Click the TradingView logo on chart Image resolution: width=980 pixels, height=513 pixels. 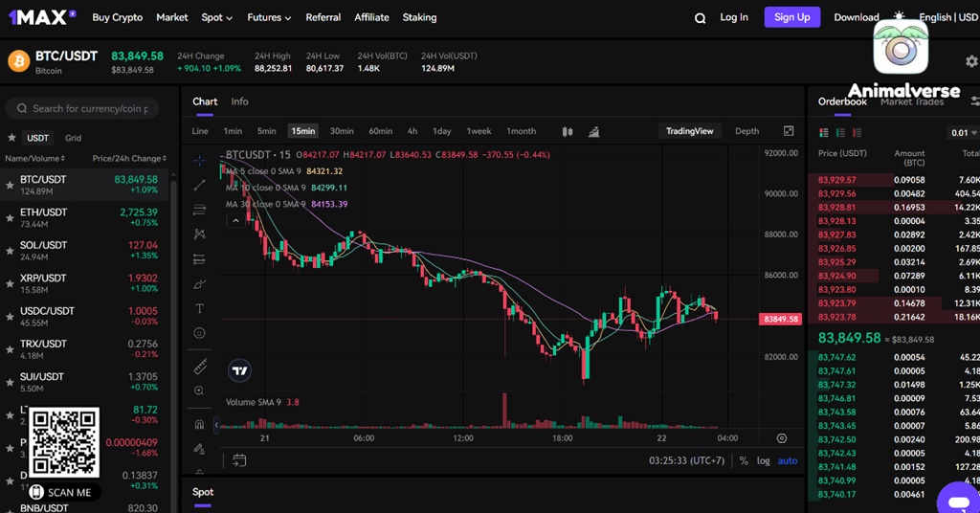[239, 371]
